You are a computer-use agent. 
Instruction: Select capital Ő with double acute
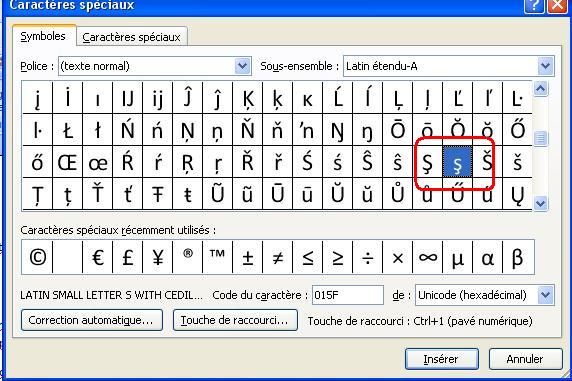point(517,130)
